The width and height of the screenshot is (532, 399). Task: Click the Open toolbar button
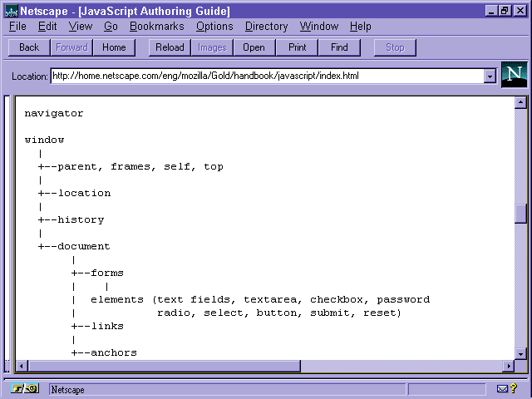coord(254,47)
